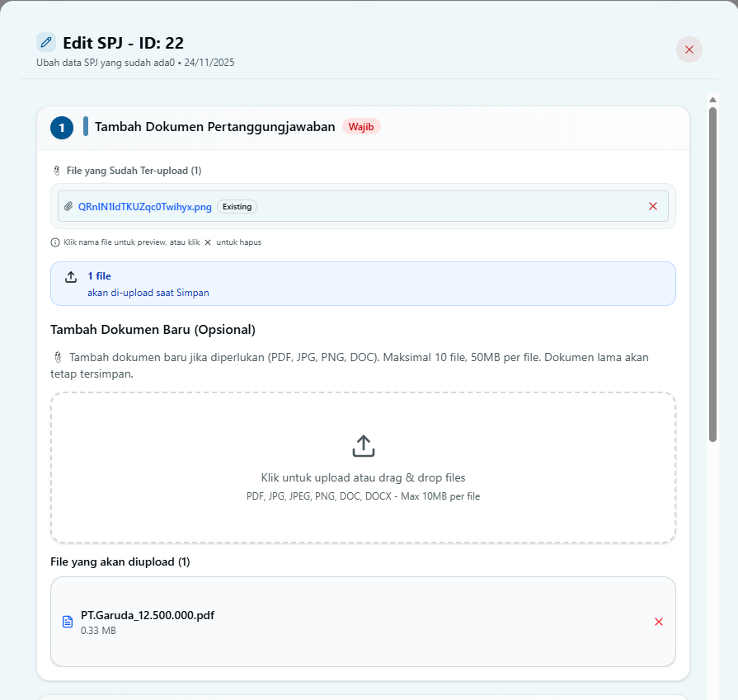Remove the existing QRnIN1ldTKUZqc0Twihyx.png file
The image size is (738, 700).
[x=653, y=206]
